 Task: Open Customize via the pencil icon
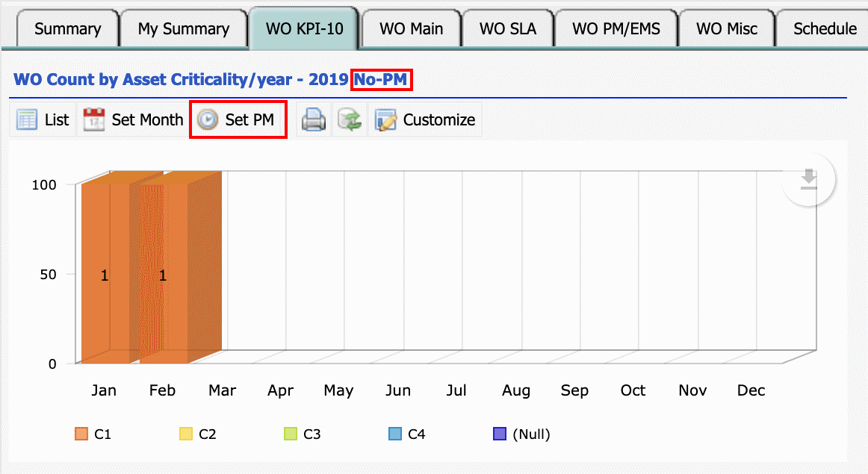385,119
